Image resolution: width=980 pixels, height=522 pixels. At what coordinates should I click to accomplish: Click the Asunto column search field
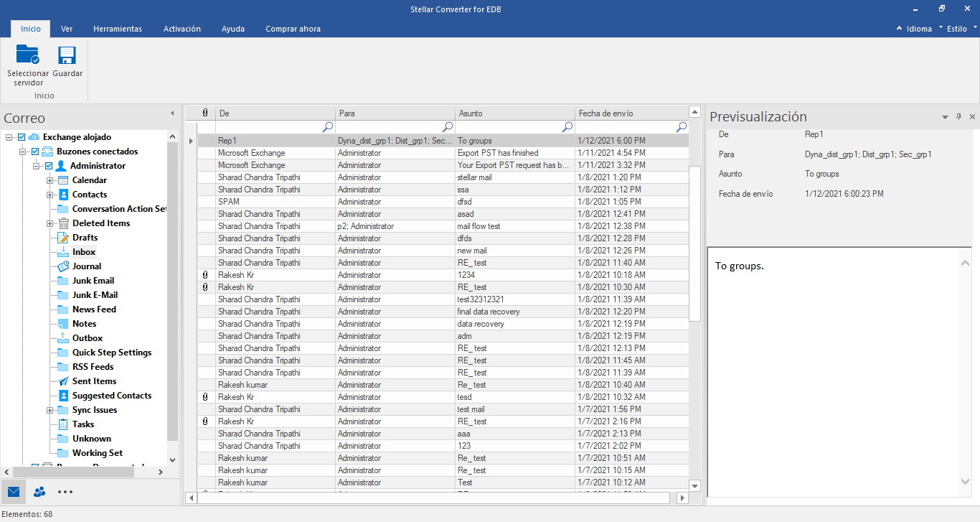click(508, 127)
